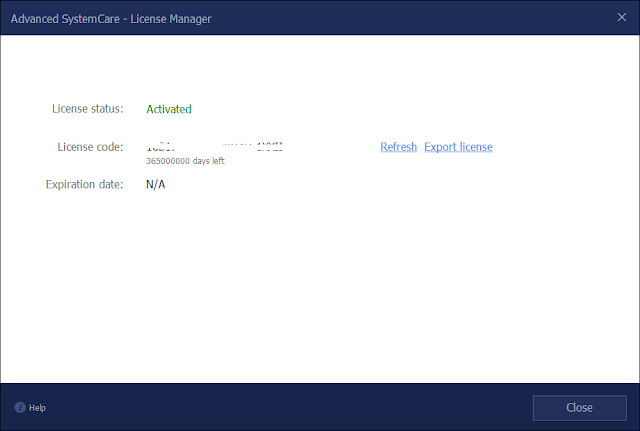640x431 pixels.
Task: Open Help via the info icon
Action: pos(20,407)
